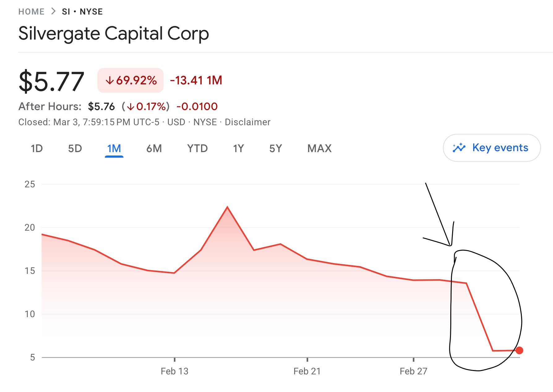Switch chart range to 1D
553x392 pixels.
click(x=36, y=149)
